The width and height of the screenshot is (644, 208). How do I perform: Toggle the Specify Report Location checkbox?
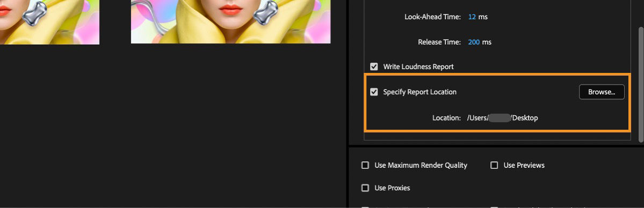pyautogui.click(x=374, y=92)
